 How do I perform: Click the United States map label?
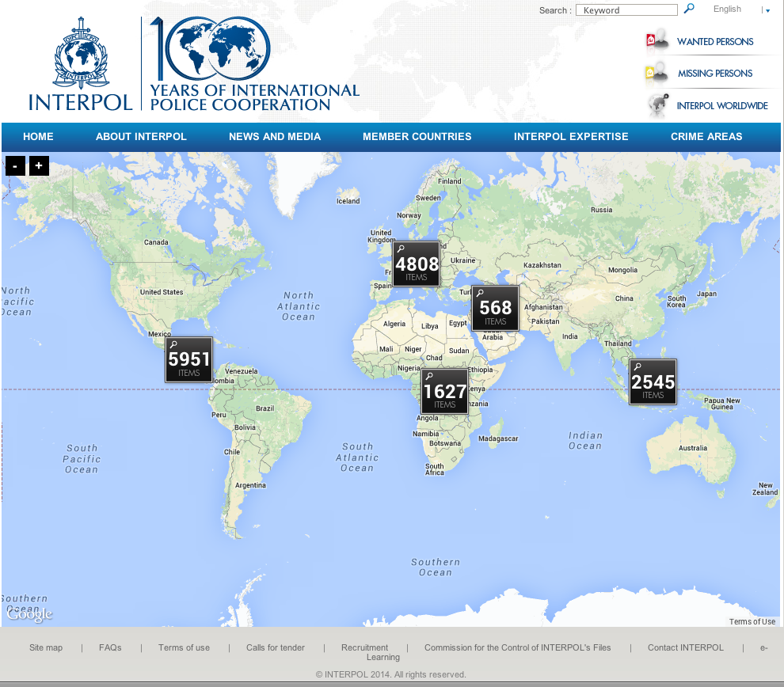coord(162,292)
